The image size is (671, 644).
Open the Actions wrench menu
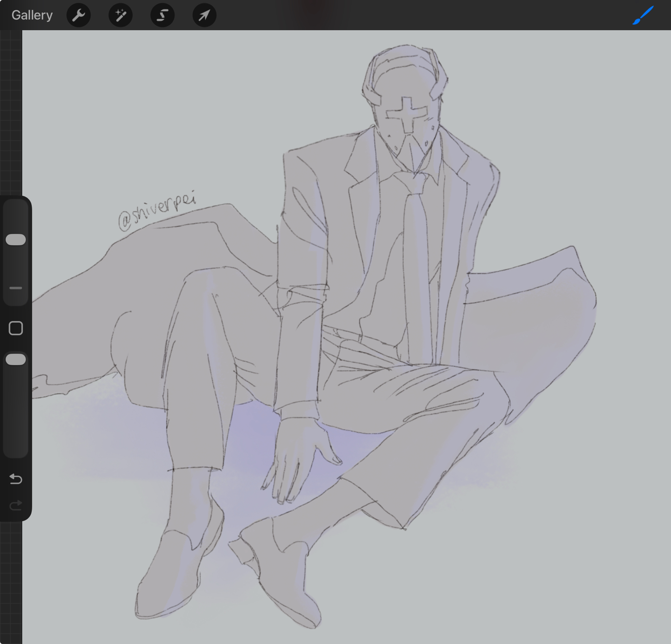(79, 15)
